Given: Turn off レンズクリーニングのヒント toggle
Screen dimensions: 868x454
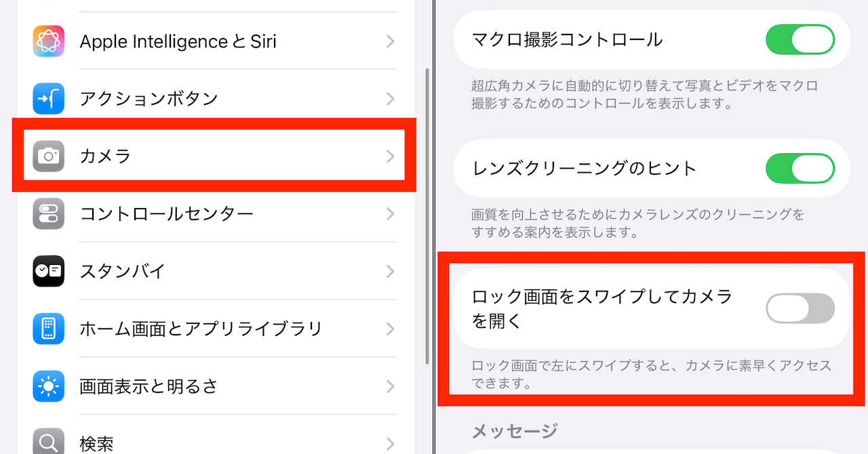Looking at the screenshot, I should pyautogui.click(x=800, y=168).
